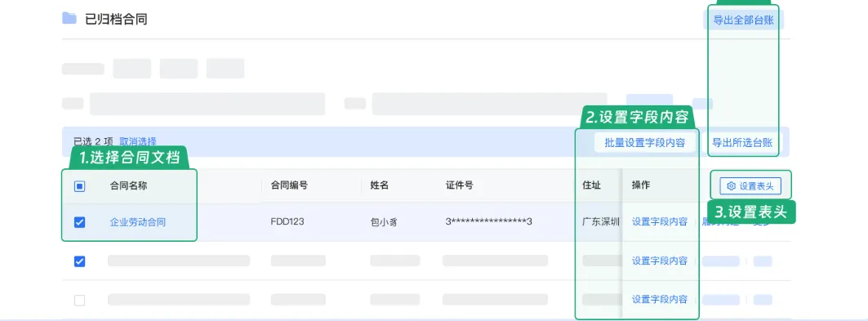Image resolution: width=868 pixels, height=321 pixels.
Task: Click the 住址 column header
Action: point(591,185)
